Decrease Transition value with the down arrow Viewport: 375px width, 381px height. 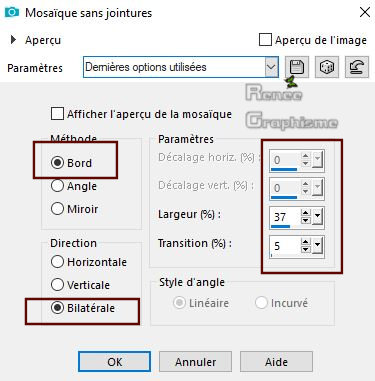(x=305, y=249)
